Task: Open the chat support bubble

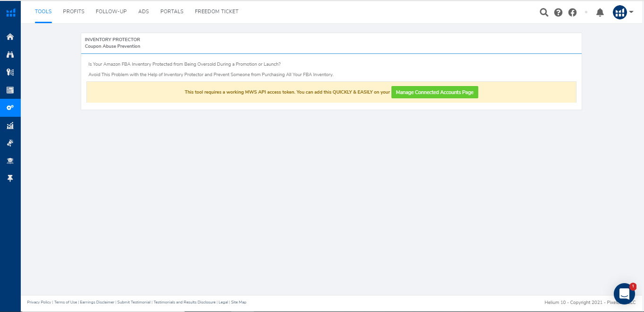Action: pos(624,294)
